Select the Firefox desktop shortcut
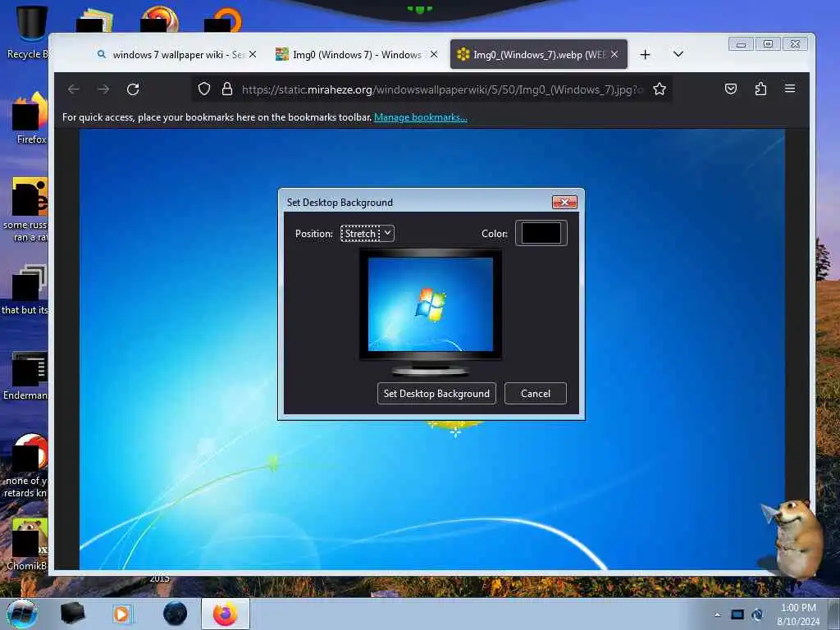840x630 pixels. (x=31, y=118)
